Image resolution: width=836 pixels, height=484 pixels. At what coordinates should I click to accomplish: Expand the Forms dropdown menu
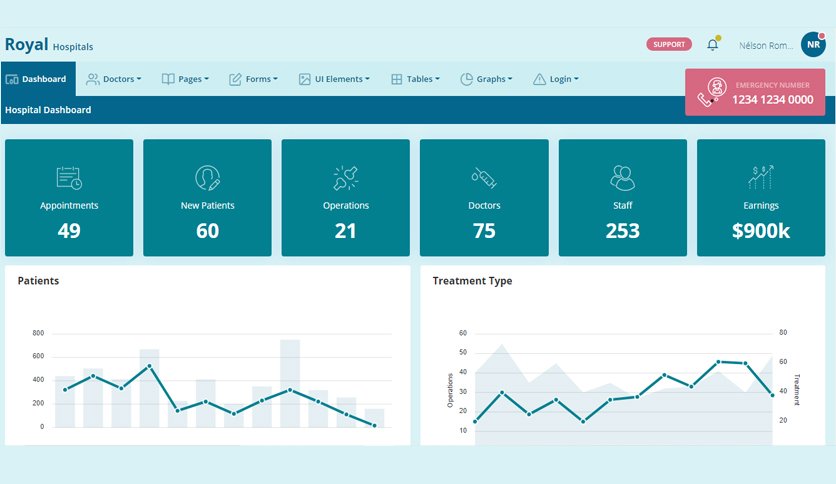(x=262, y=79)
